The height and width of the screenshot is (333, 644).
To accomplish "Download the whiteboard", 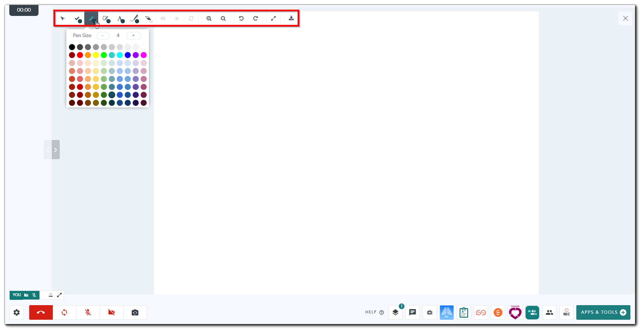I will point(291,18).
